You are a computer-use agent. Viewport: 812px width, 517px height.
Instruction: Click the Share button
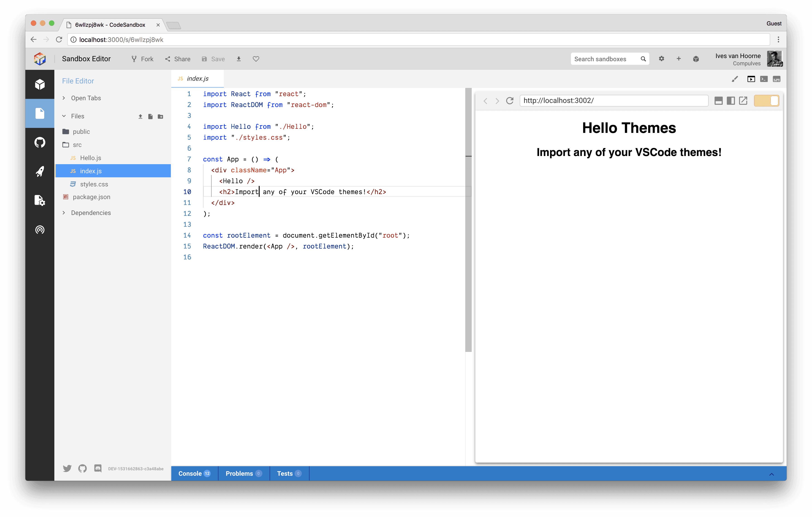click(178, 59)
